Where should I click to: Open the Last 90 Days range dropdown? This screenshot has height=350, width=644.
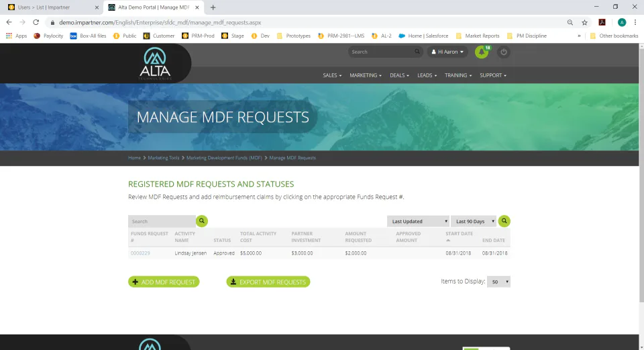[474, 221]
